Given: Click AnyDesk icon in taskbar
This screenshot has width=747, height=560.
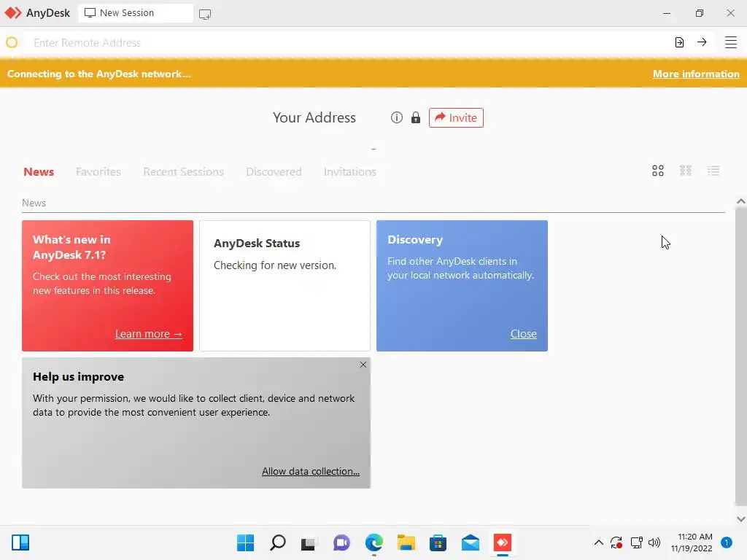Looking at the screenshot, I should (503, 542).
